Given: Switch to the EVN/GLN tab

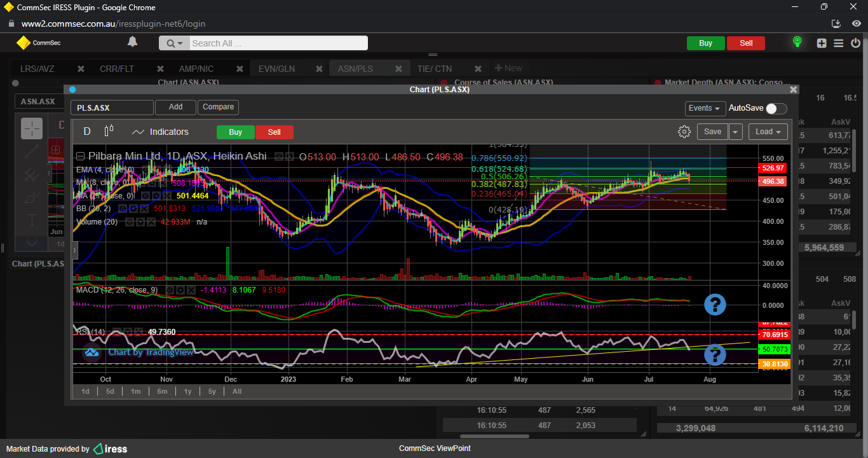Looking at the screenshot, I should pos(276,69).
